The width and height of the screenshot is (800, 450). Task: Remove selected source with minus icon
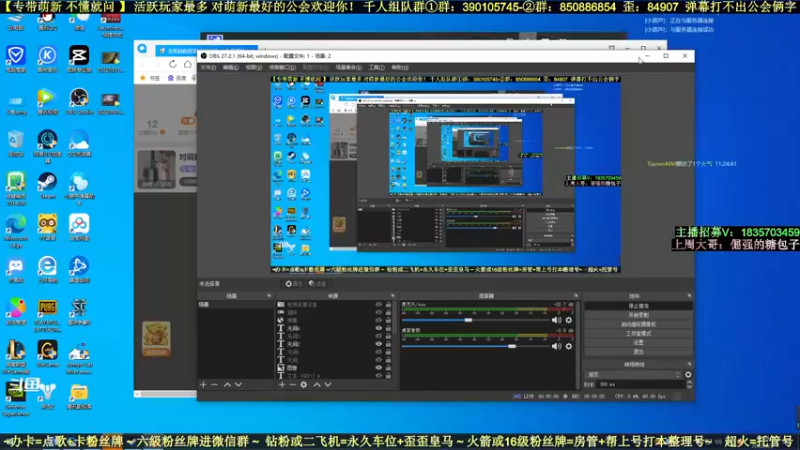pyautogui.click(x=293, y=385)
